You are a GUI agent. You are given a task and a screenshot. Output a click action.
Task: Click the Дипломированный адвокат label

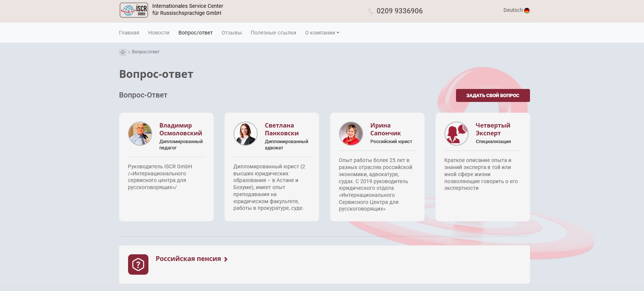click(286, 145)
